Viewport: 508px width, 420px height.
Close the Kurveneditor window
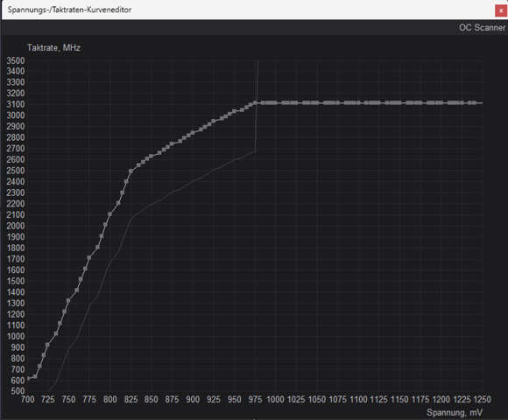tap(501, 10)
